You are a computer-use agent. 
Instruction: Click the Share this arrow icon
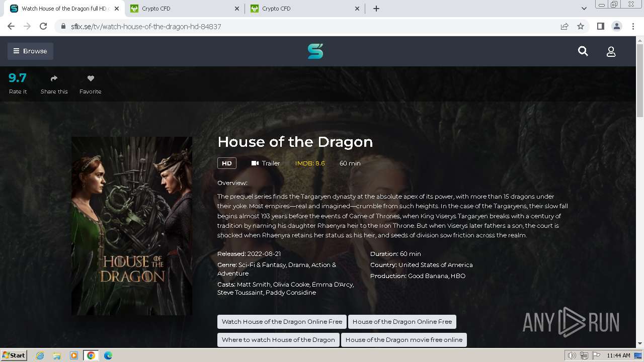54,78
